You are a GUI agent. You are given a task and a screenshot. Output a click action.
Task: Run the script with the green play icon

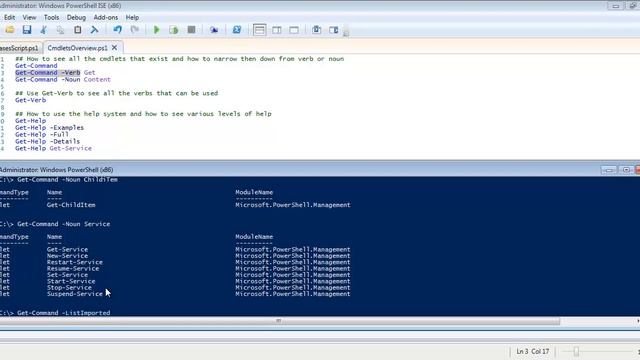pos(156,30)
